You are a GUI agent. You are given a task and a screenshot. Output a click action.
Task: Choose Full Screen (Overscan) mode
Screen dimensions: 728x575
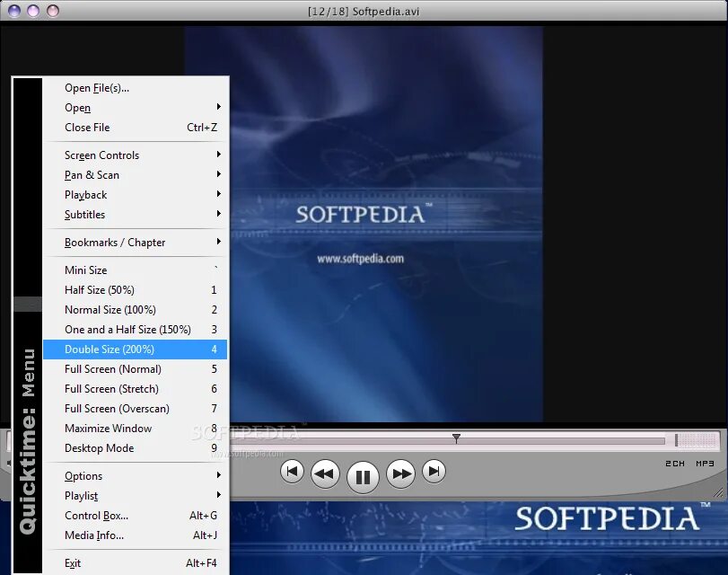pos(136,409)
